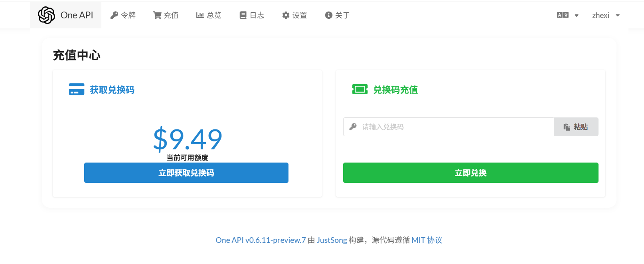Screen dimensions: 644x264
Task: Click the 粘贴 paste button
Action: (x=576, y=127)
